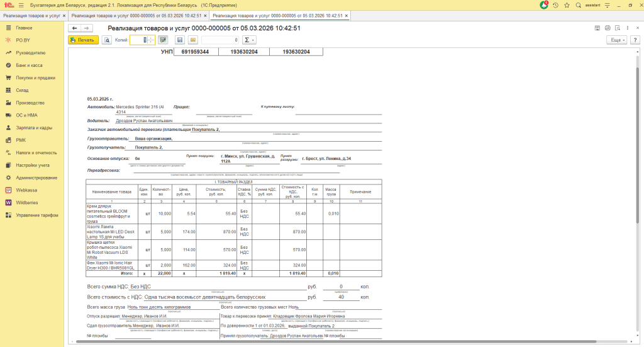
Task: Click the printer icon in the top-right
Action: [x=608, y=28]
